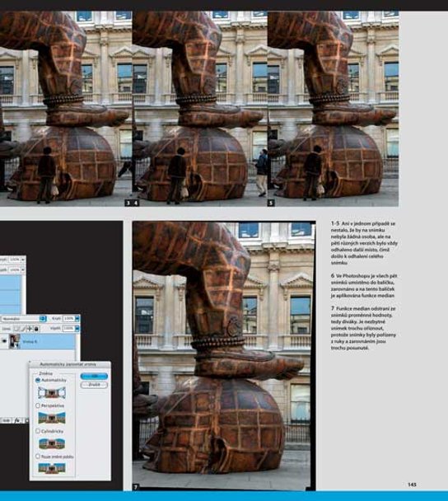Open Krytí opacity arrow in the front Layers panel
Screen dimensions: 448x501
coord(77,319)
